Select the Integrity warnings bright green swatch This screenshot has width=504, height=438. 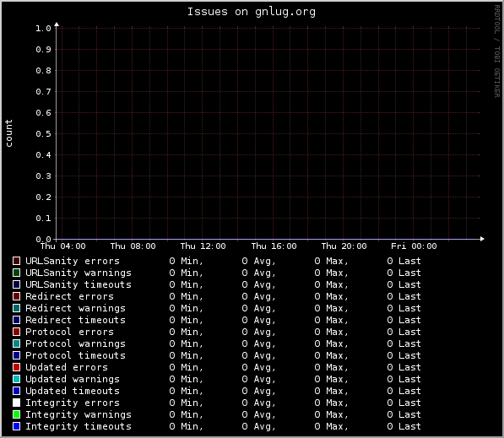16,414
